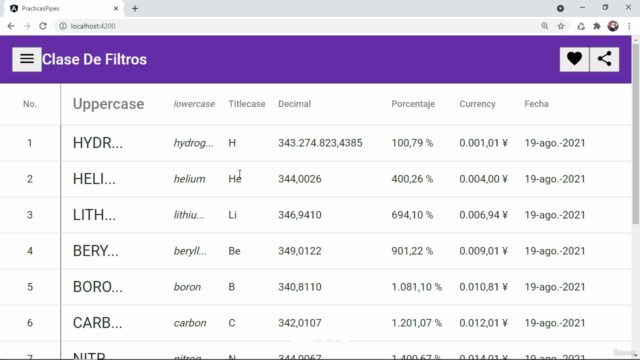Click percentage value 1.201,07 %
The image size is (640, 360).
click(417, 323)
